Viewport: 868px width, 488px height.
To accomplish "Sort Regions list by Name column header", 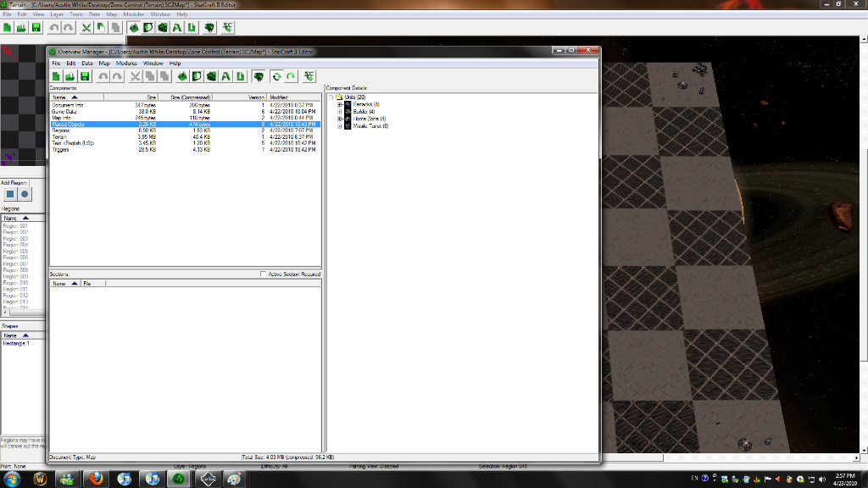I will [x=22, y=218].
